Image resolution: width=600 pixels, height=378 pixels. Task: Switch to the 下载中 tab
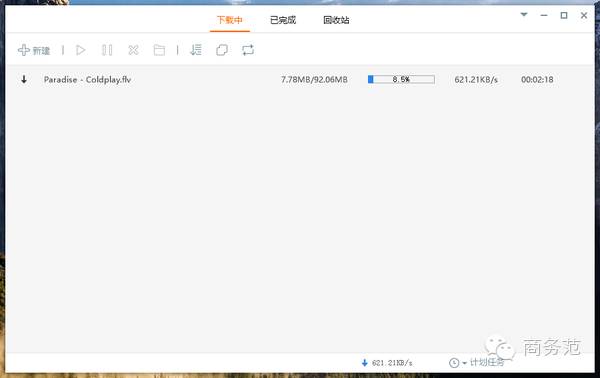[x=230, y=20]
